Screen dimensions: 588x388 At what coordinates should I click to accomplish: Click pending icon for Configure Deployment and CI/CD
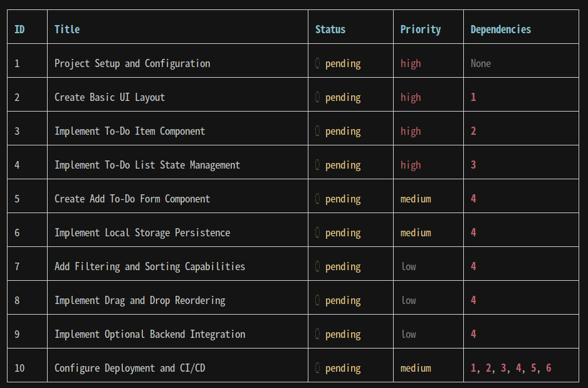point(318,368)
